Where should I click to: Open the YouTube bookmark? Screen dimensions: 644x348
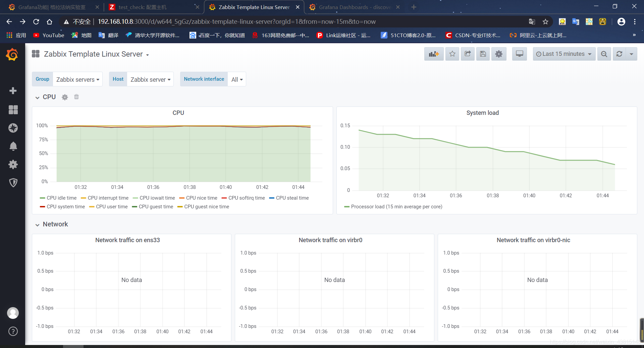click(49, 35)
